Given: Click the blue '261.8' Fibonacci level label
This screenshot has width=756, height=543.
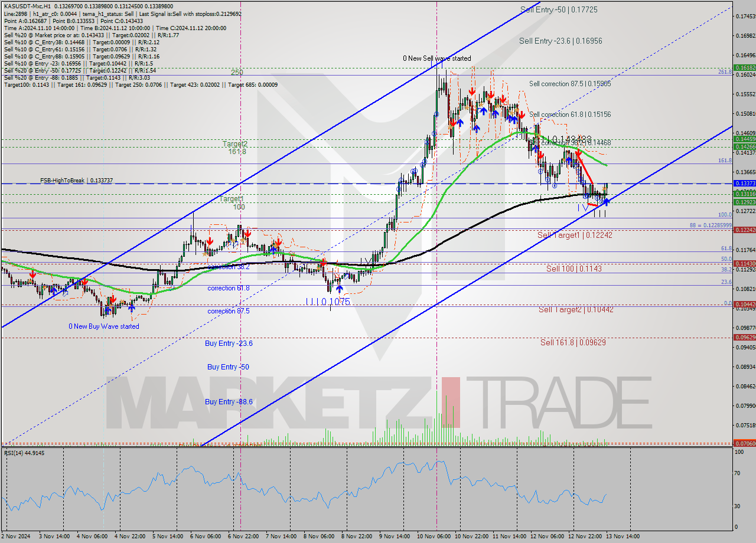Looking at the screenshot, I should tap(725, 71).
